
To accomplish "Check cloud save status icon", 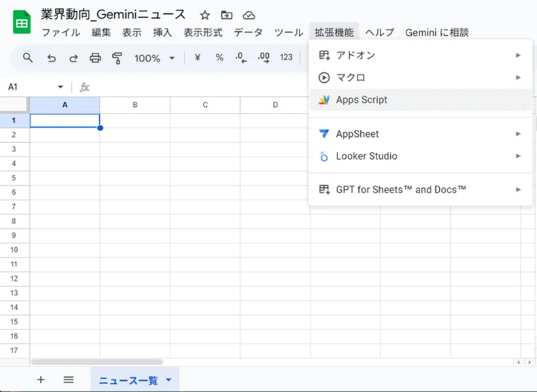I will 249,16.
